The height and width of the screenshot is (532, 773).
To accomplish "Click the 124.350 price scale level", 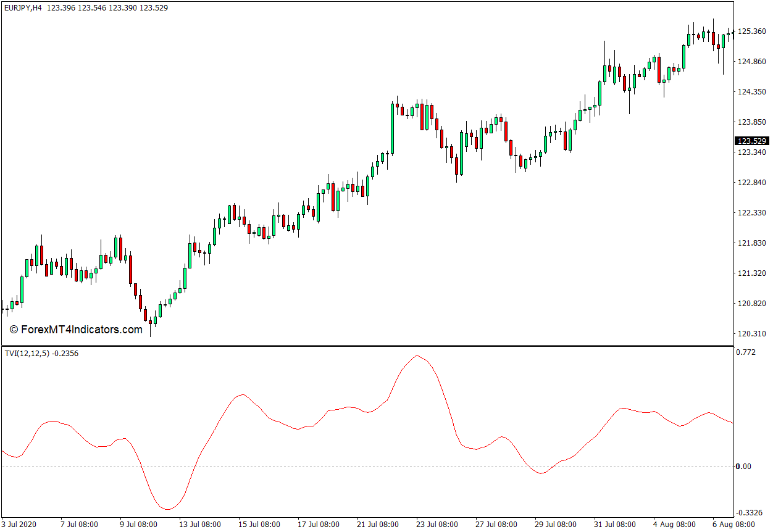I will point(751,92).
